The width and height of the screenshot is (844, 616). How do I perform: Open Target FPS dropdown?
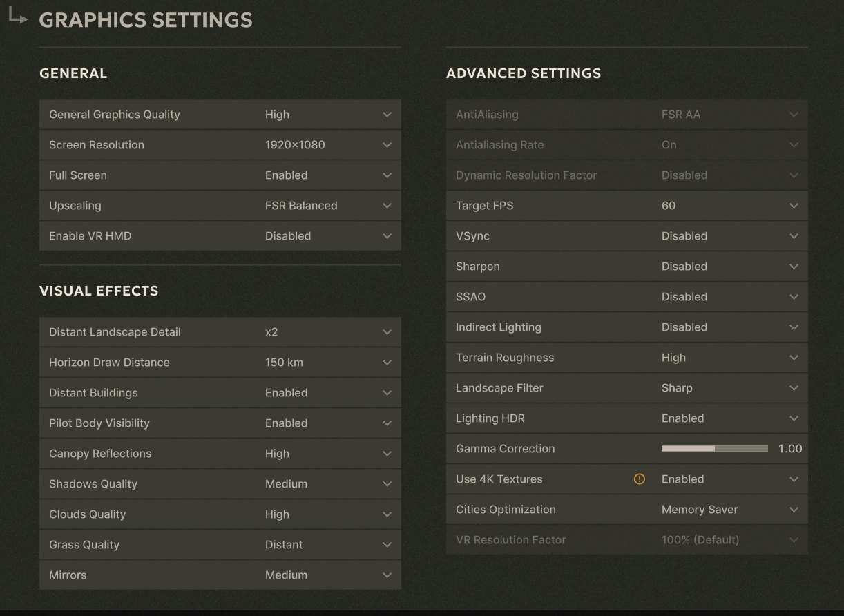[x=627, y=206]
